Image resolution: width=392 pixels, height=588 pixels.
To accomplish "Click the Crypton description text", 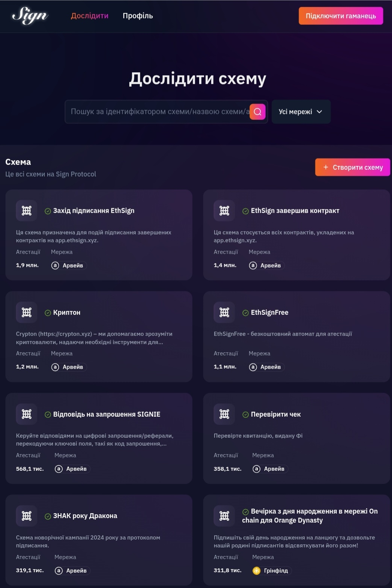I will pos(94,338).
